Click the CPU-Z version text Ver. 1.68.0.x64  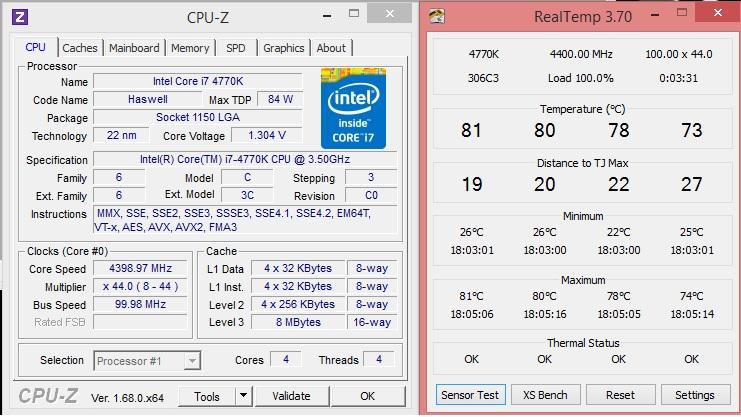[x=127, y=398]
